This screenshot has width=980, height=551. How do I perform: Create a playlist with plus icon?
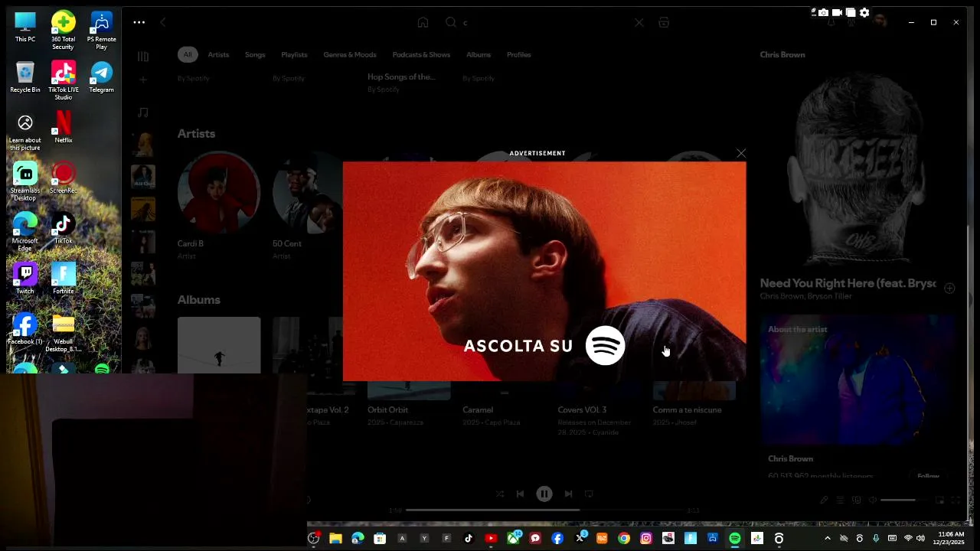[143, 80]
